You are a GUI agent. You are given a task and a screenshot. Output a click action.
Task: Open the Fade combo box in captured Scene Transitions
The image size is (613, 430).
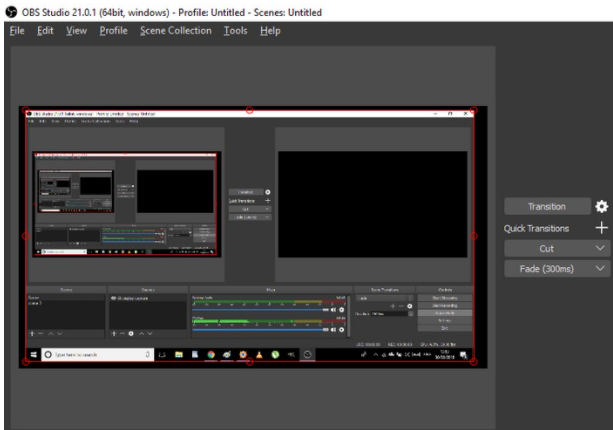click(x=384, y=298)
